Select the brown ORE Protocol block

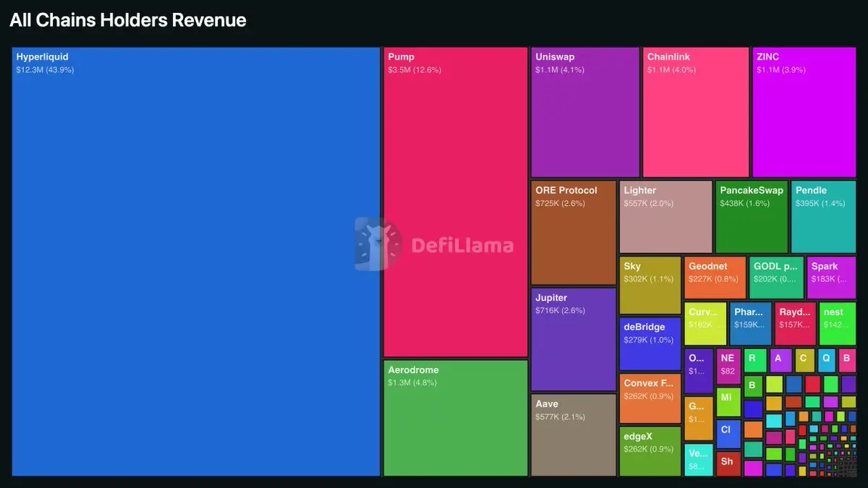(574, 233)
